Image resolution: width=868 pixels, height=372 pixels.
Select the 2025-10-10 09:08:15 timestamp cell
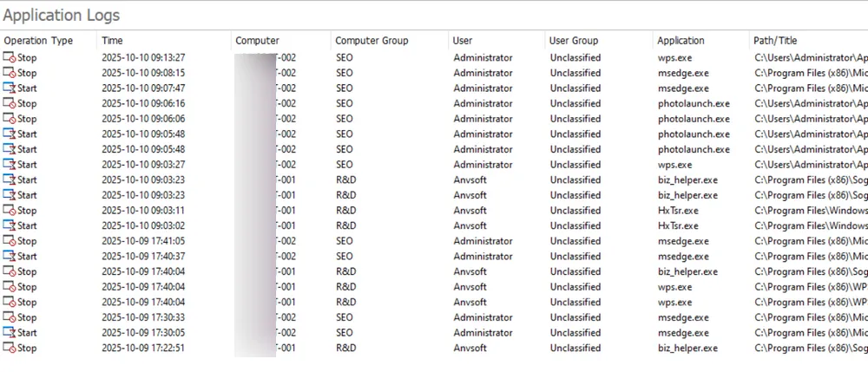pos(143,74)
